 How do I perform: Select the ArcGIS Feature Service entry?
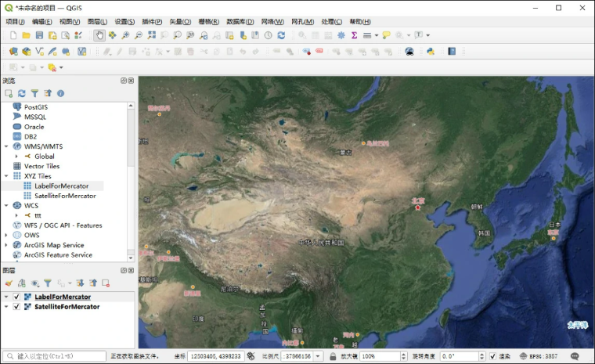[x=58, y=255]
